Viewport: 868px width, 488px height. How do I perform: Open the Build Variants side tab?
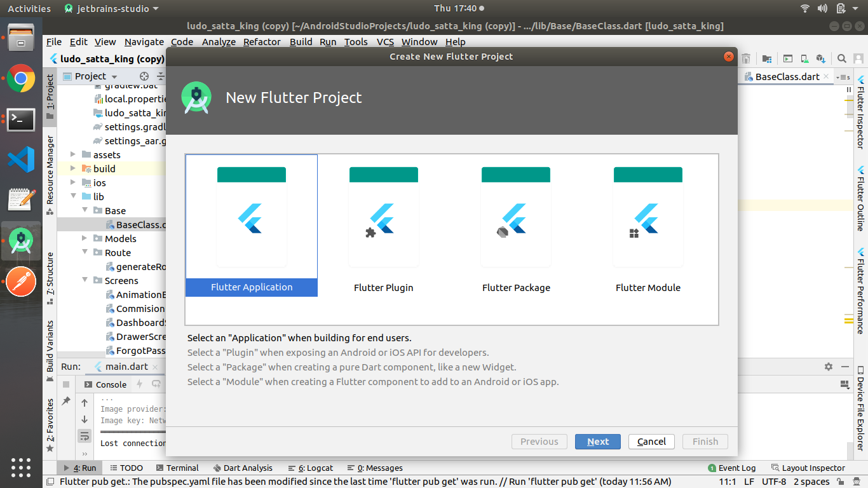pyautogui.click(x=50, y=351)
